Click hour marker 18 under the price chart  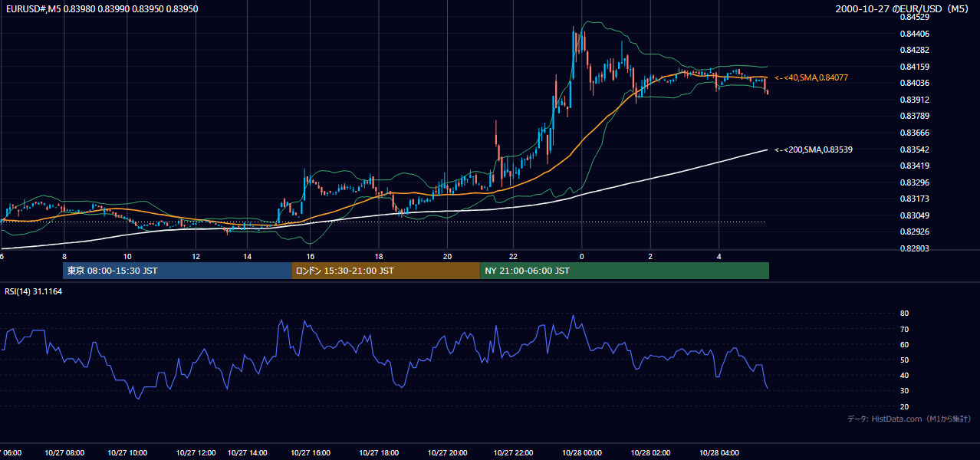[379, 256]
